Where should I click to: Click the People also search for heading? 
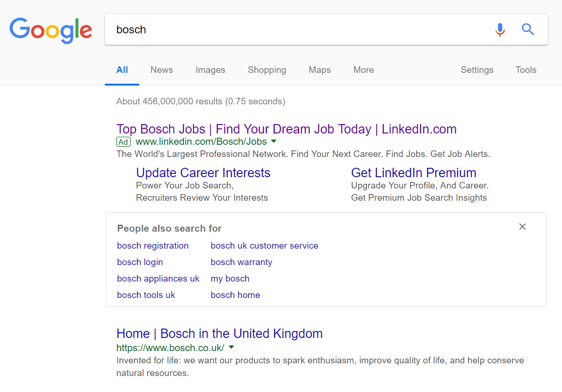click(169, 228)
